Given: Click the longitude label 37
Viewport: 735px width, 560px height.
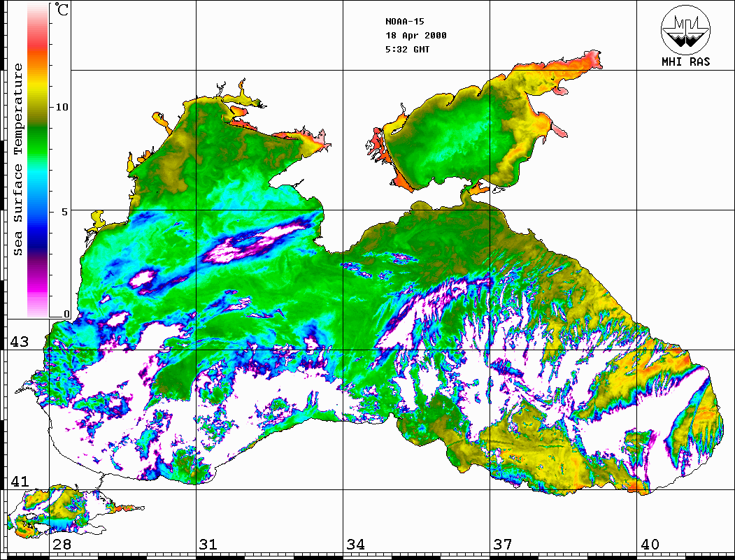Looking at the screenshot, I should [x=503, y=544].
